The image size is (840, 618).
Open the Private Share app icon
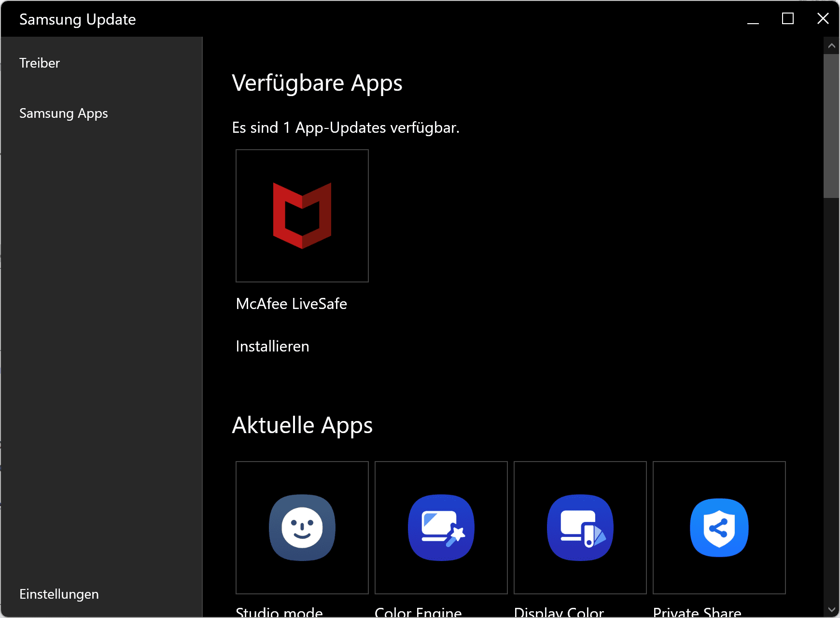coord(719,528)
